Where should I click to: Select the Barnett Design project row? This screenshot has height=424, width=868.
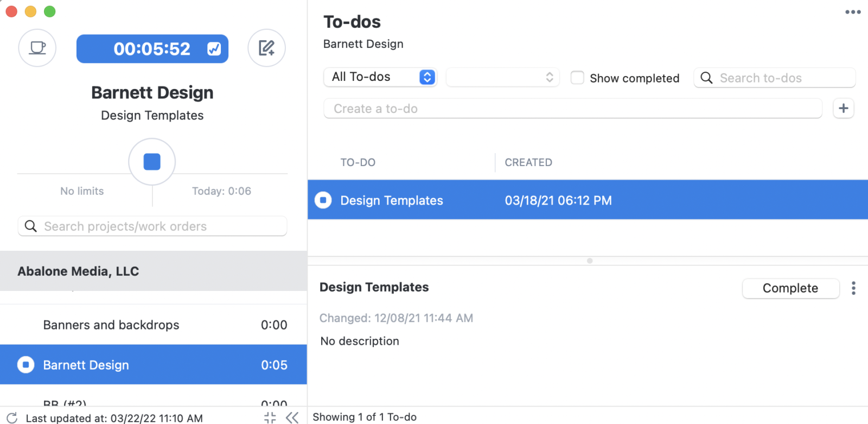click(154, 365)
